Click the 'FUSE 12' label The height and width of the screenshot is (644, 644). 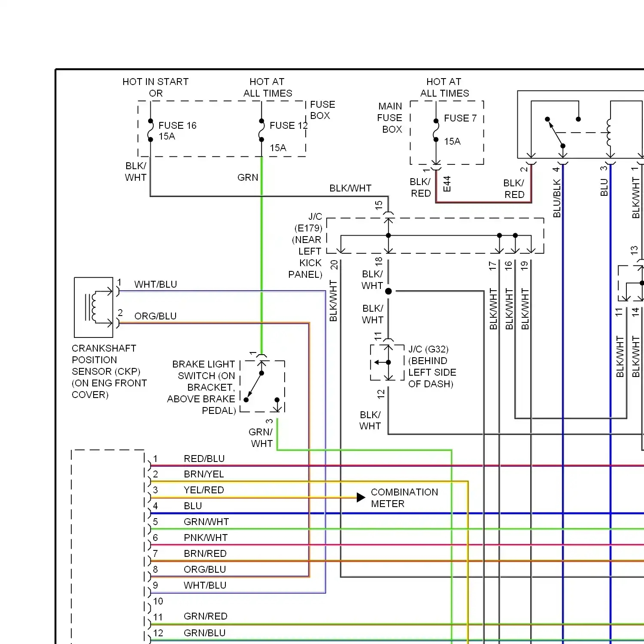click(x=289, y=125)
